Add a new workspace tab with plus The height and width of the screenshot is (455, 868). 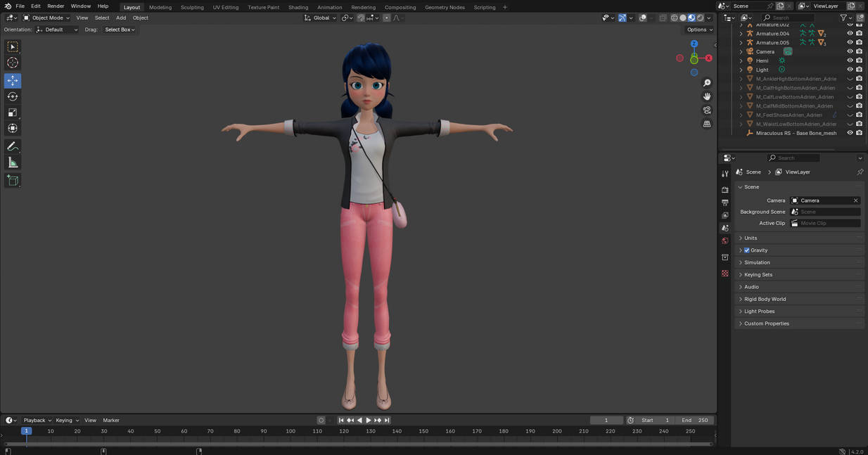click(x=505, y=7)
